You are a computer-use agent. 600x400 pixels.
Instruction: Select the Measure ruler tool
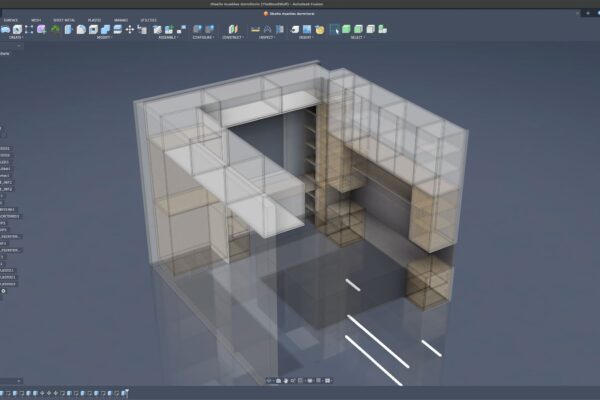coord(255,29)
